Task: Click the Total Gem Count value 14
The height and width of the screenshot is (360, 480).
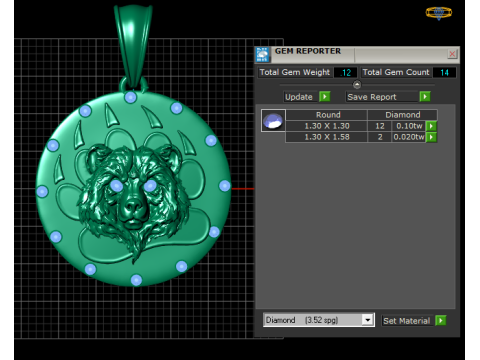Action: (444, 72)
